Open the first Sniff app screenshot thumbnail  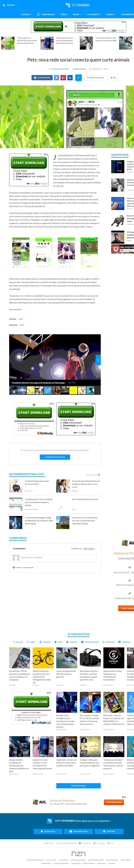[21, 253]
